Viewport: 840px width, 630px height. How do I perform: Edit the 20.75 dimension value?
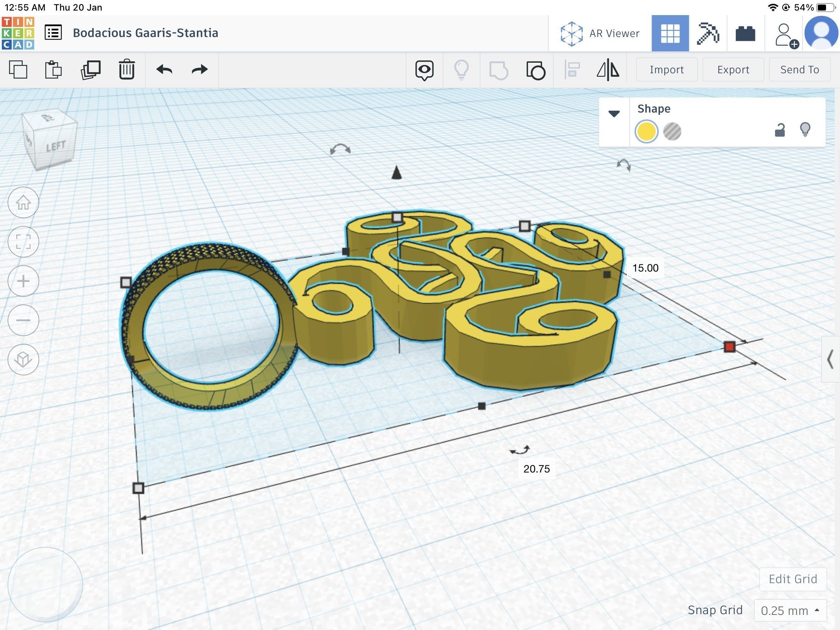(536, 469)
